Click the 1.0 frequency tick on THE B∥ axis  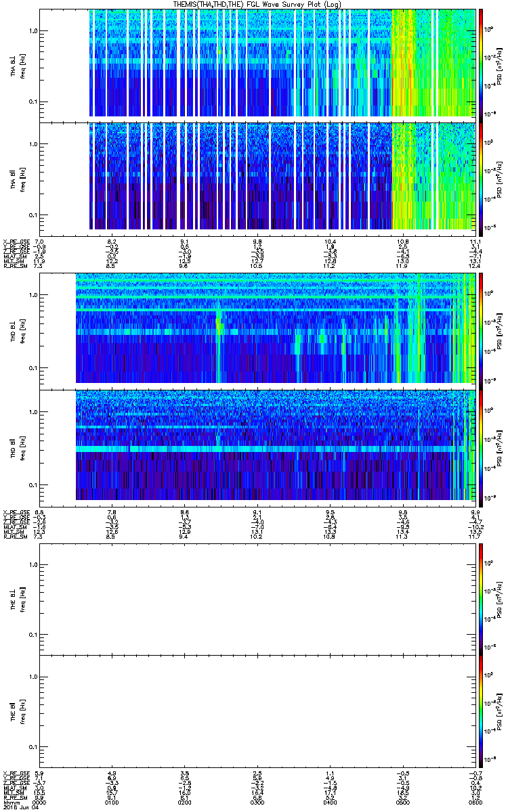point(33,677)
